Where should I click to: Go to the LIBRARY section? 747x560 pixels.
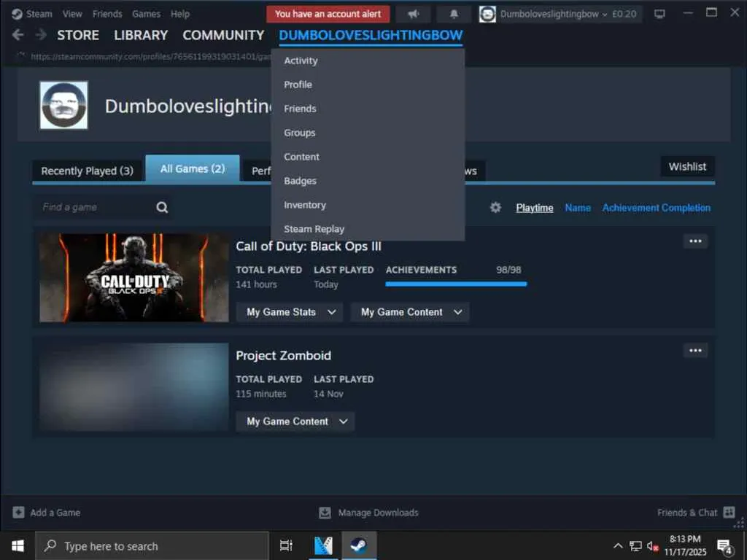tap(141, 35)
